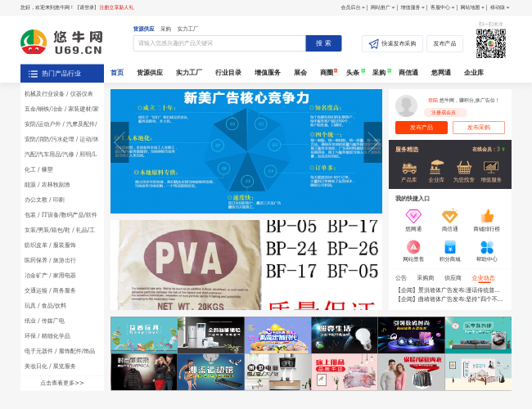
Task: Click the 帮助中心 clover icon
Action: pyautogui.click(x=487, y=247)
